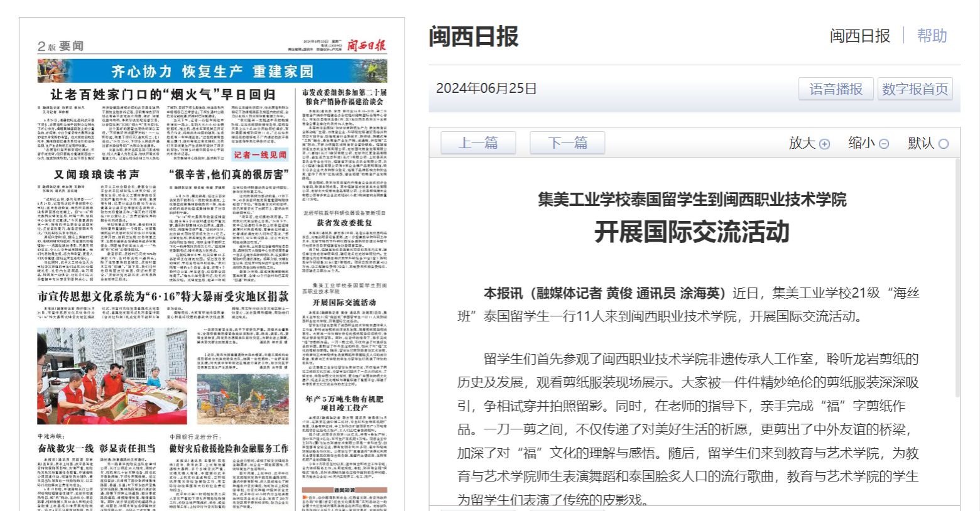Screen dimensions: 980x511
Task: Click the 记者一线见闻 column label
Action: coord(260,154)
